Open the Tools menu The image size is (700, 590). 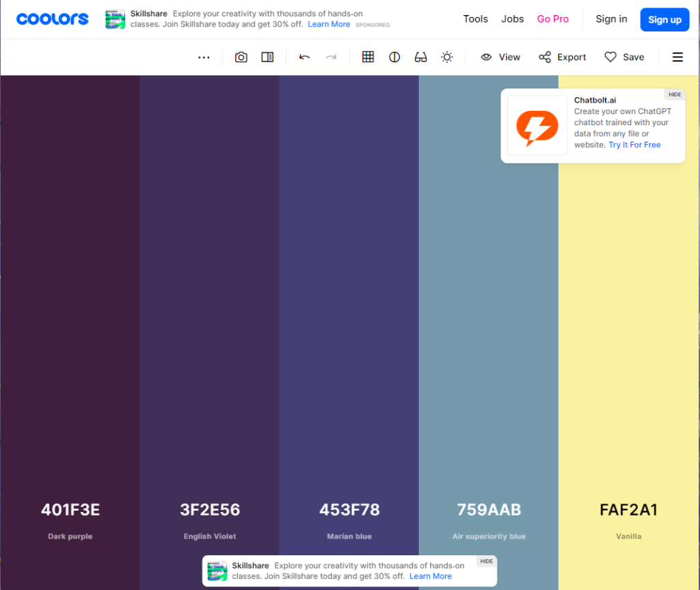pyautogui.click(x=475, y=19)
